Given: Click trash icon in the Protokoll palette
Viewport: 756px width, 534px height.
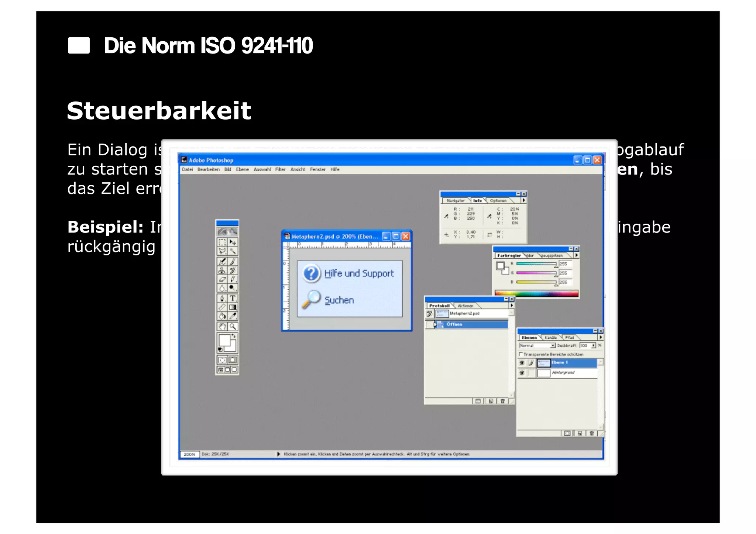Looking at the screenshot, I should point(502,401).
